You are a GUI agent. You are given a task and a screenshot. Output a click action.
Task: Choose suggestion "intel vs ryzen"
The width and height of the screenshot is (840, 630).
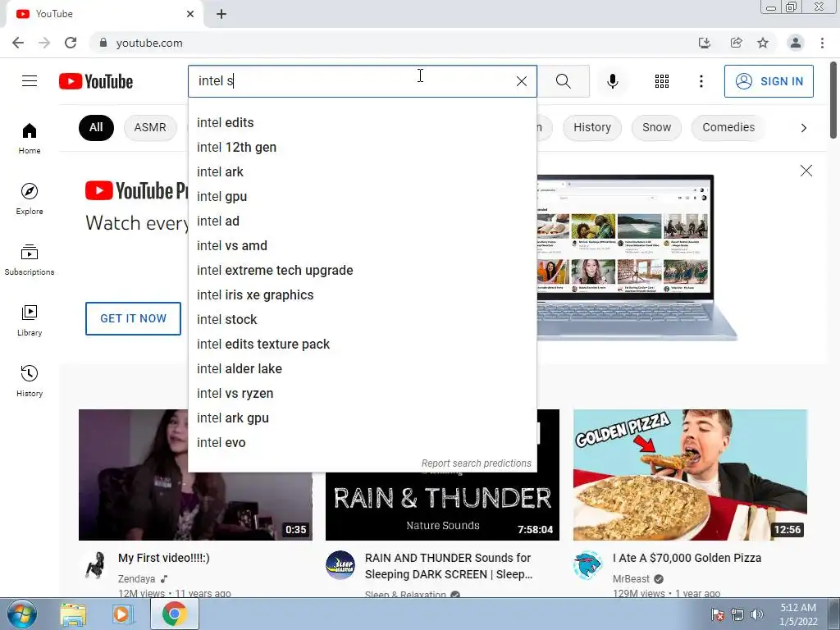[x=362, y=394]
